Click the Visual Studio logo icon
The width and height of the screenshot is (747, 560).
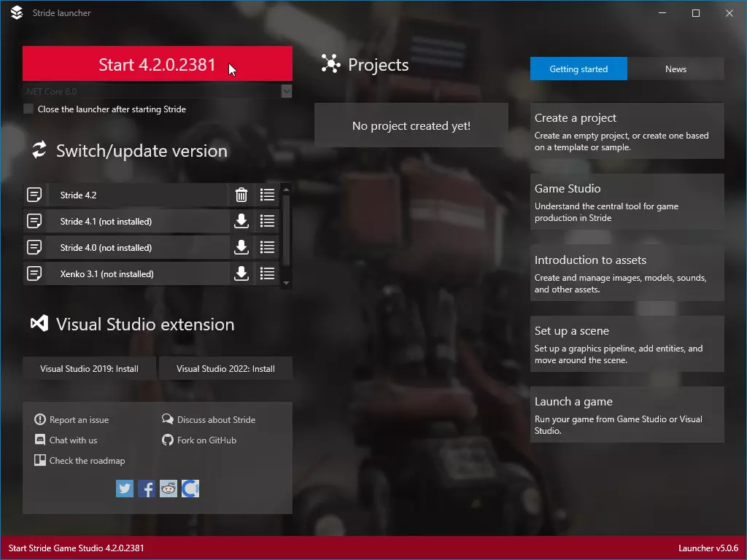point(39,324)
